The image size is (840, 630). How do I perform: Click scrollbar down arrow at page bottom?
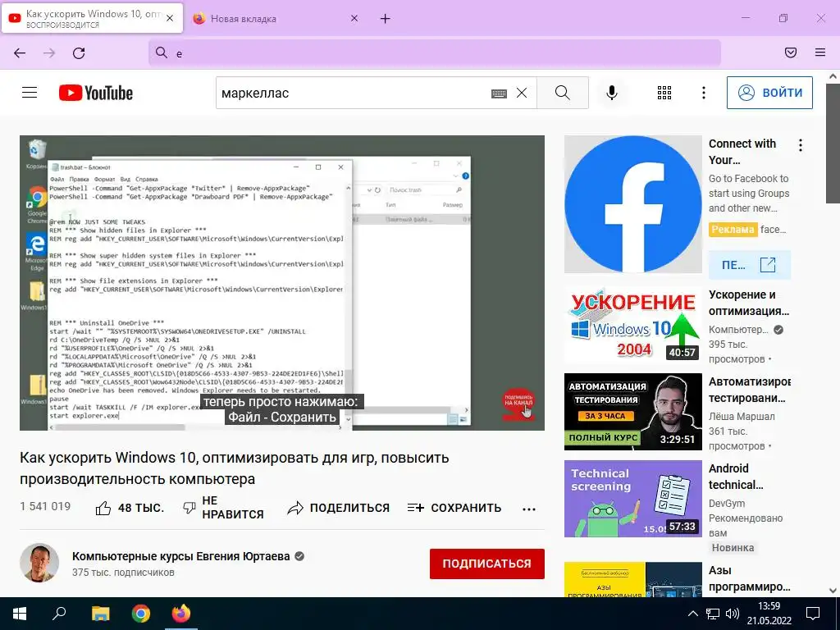click(833, 591)
